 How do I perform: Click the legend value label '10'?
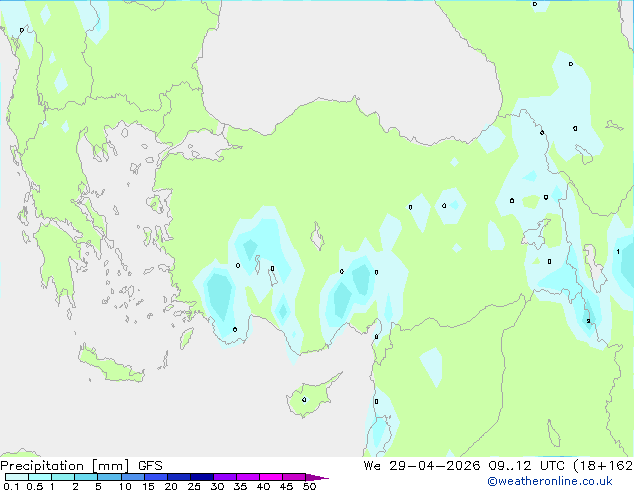[125, 486]
